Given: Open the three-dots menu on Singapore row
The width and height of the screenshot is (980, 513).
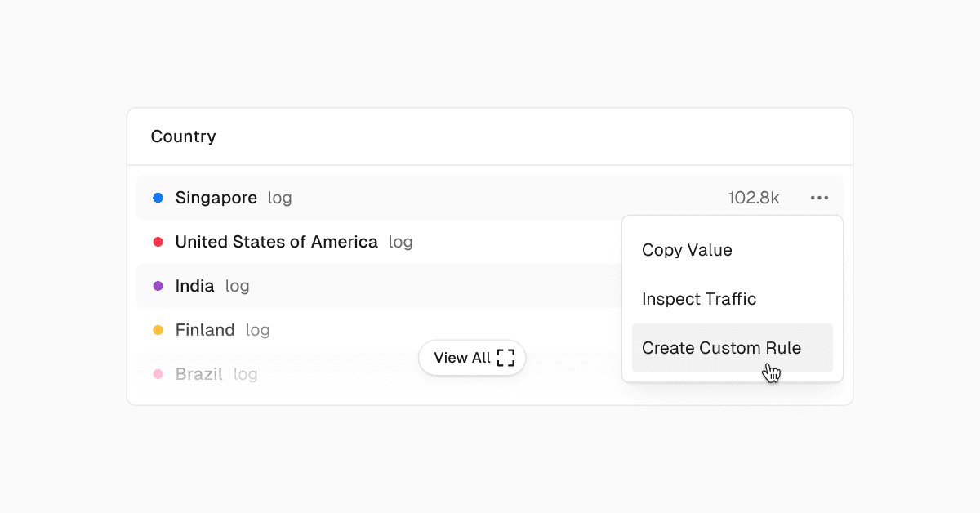Looking at the screenshot, I should click(819, 198).
